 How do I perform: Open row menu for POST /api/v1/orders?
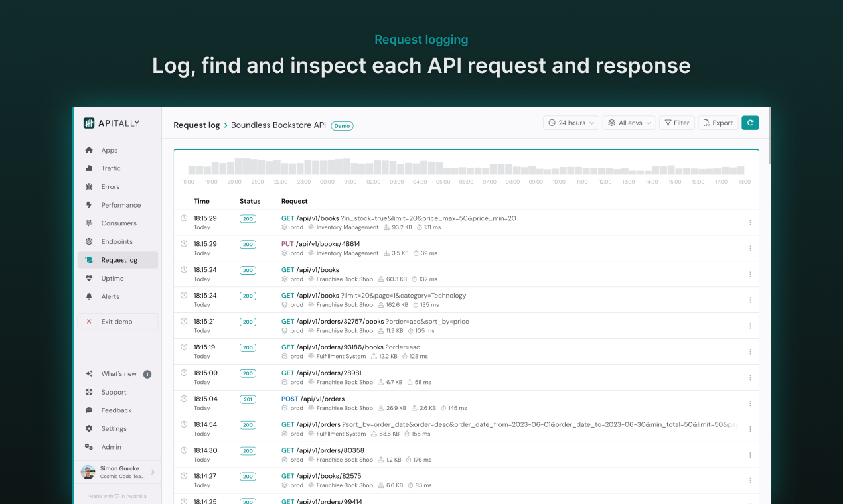point(750,403)
